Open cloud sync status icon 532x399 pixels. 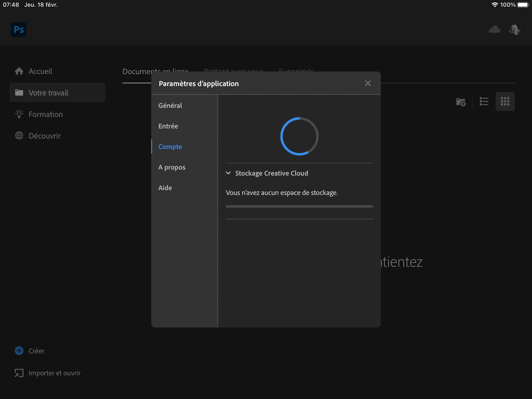coord(494,29)
